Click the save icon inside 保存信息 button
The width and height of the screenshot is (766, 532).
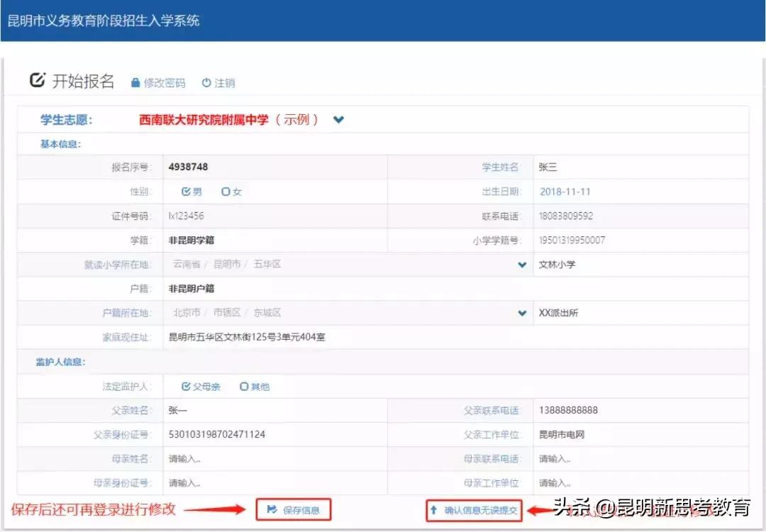(x=273, y=509)
